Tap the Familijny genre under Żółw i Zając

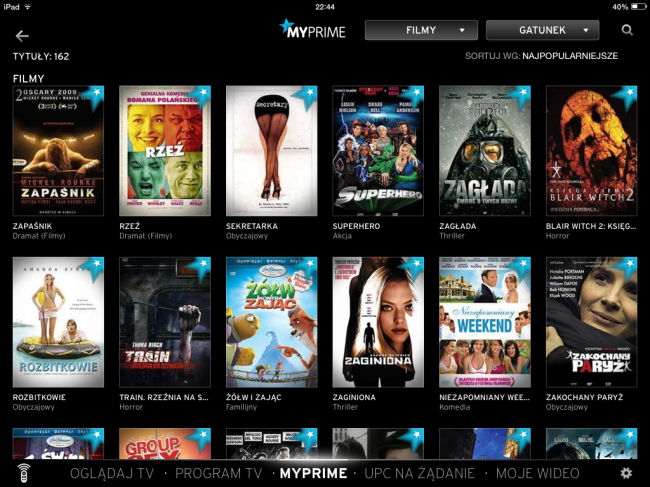241,407
